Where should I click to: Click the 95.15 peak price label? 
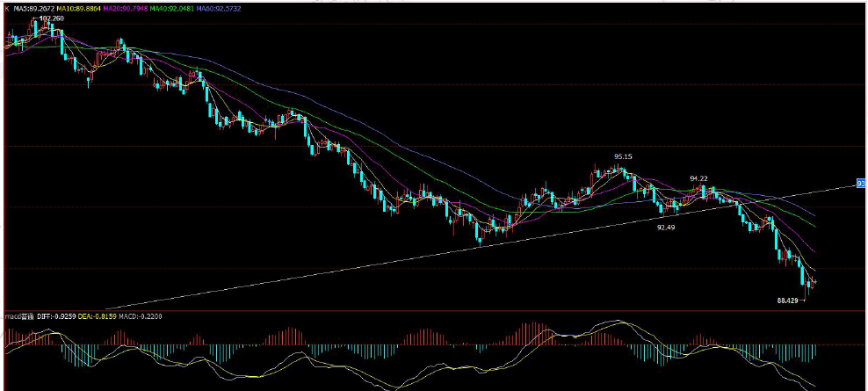point(623,156)
